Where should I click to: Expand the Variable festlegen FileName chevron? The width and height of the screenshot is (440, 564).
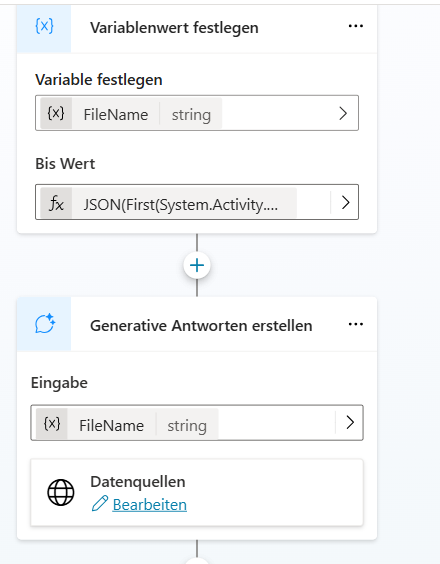click(343, 113)
